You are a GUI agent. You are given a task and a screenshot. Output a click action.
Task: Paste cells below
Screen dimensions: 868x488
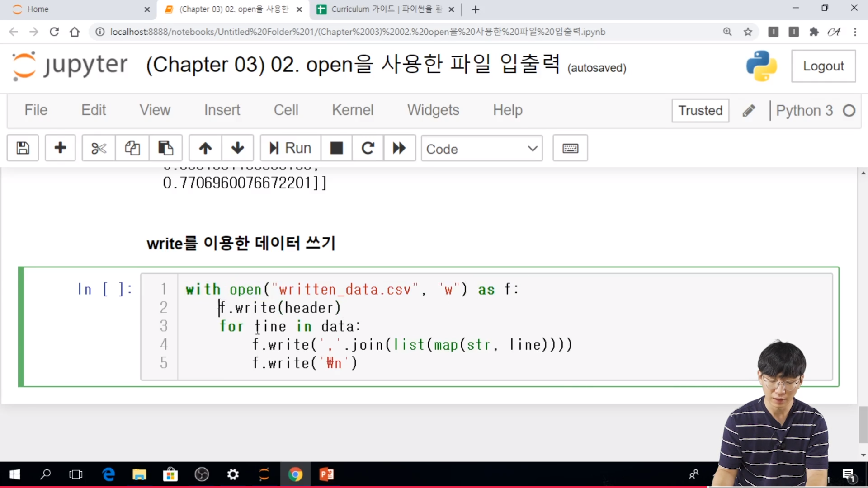click(165, 148)
